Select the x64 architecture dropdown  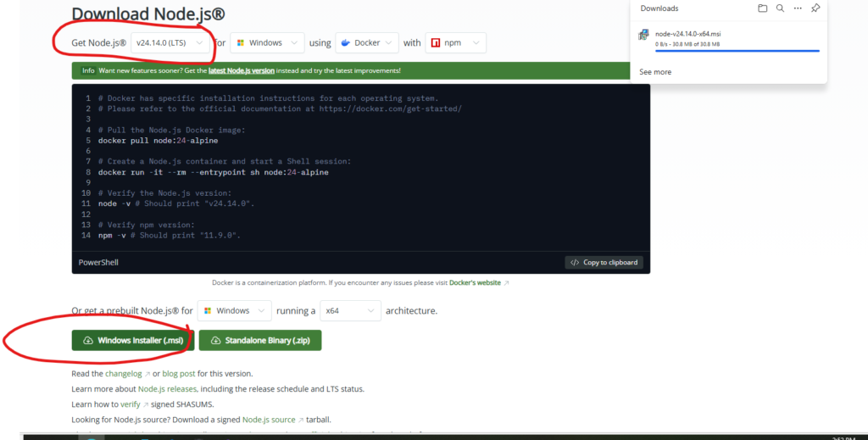click(x=349, y=311)
